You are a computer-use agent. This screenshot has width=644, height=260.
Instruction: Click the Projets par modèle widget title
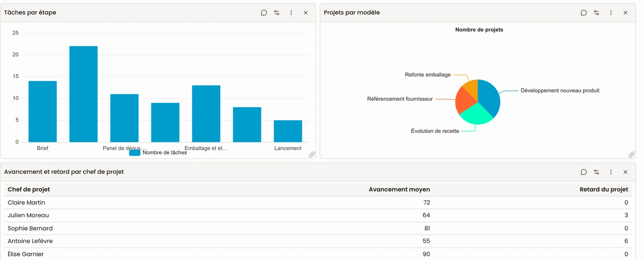click(x=352, y=13)
